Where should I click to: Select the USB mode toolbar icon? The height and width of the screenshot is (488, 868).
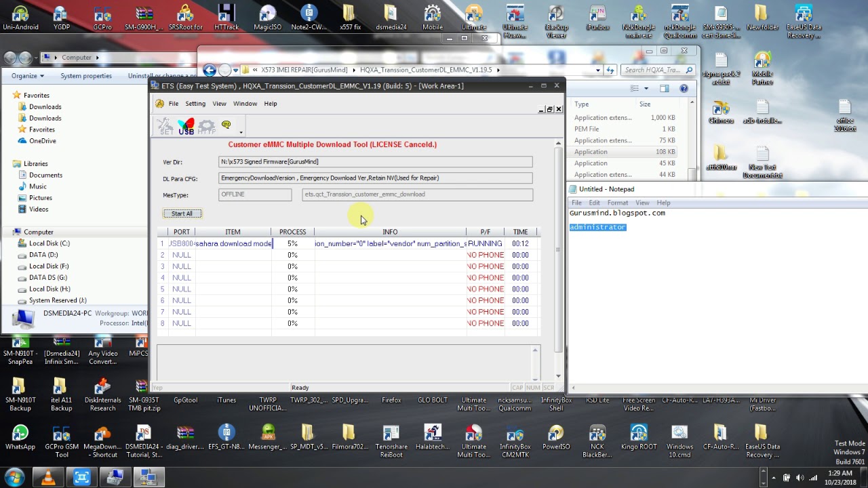click(186, 126)
